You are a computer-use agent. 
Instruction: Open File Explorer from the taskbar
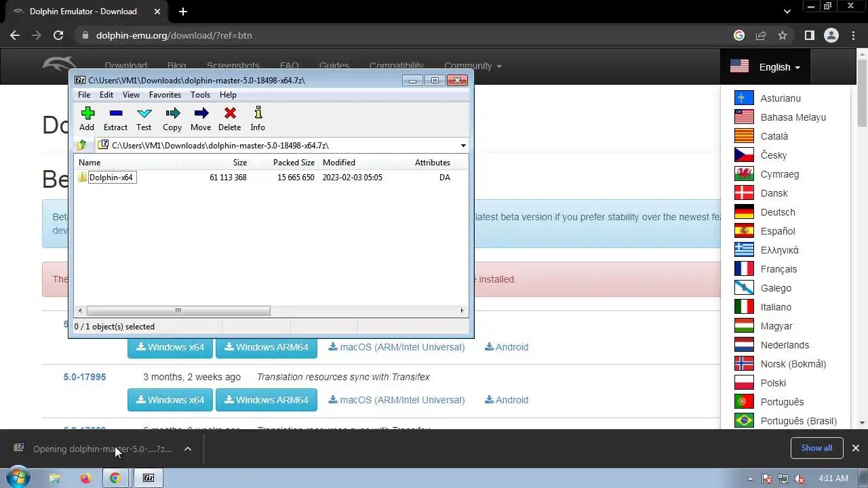55,478
